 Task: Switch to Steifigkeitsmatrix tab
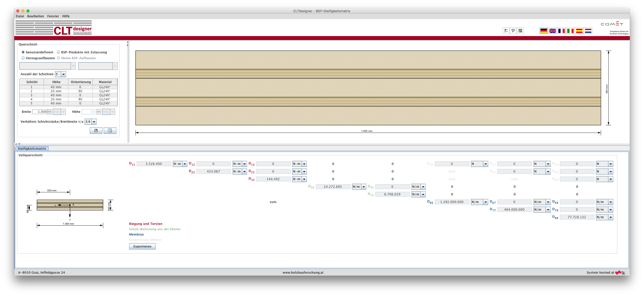coord(32,149)
